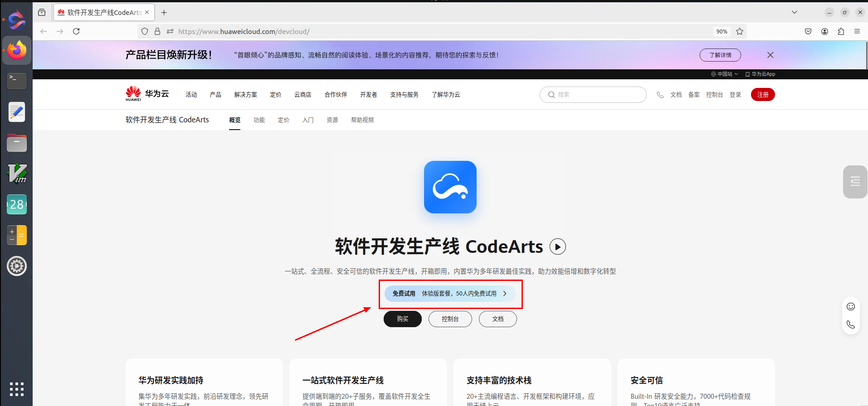868x406 pixels.
Task: Switch to the 入门 tab
Action: click(x=308, y=120)
